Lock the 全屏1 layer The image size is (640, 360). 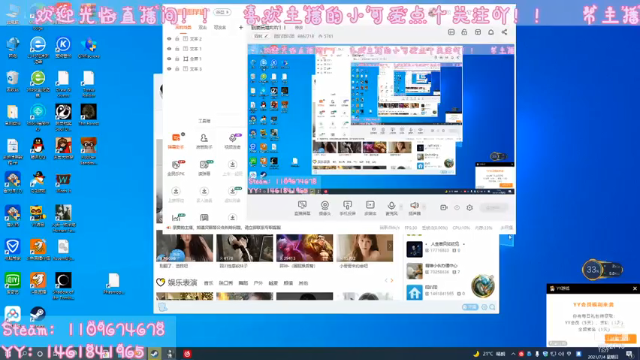point(177,59)
